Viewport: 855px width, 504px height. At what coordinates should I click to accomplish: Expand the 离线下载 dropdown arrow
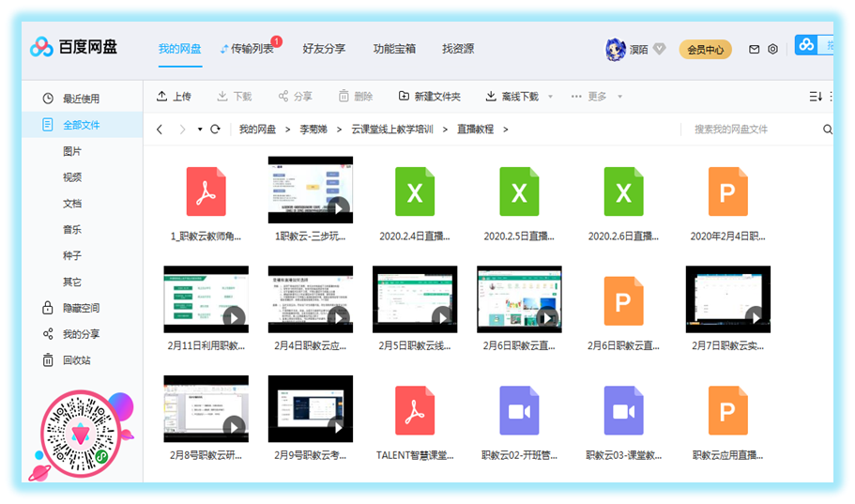[x=550, y=97]
